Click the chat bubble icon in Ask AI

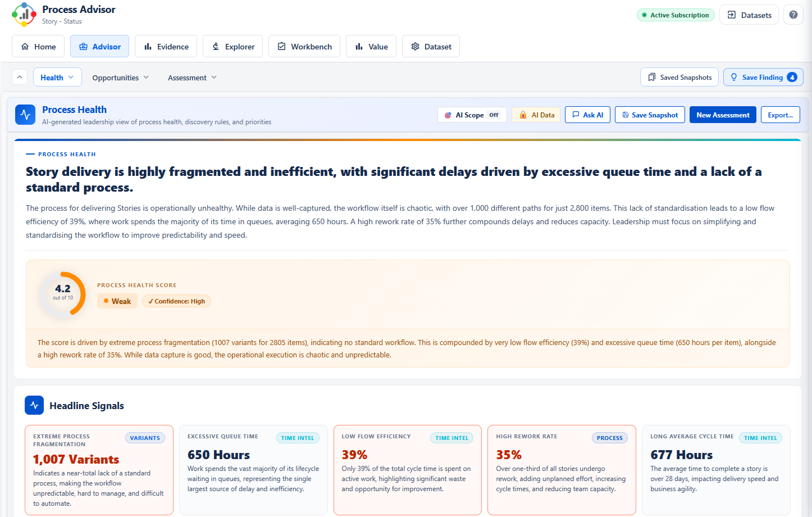pos(576,115)
